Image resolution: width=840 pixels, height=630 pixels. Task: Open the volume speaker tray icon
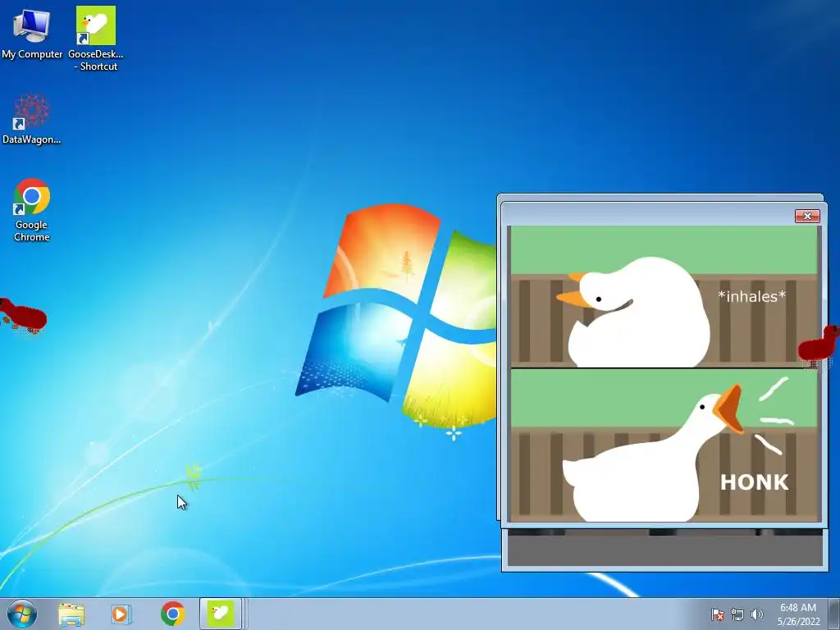click(757, 614)
